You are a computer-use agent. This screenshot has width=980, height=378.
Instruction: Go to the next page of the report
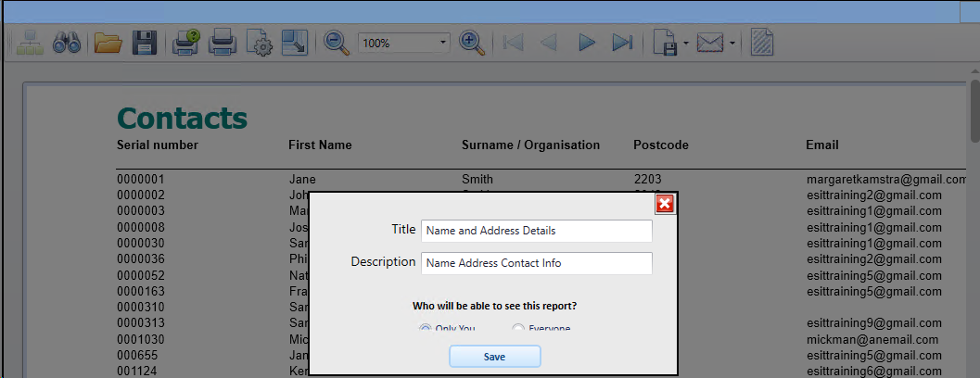coord(586,43)
